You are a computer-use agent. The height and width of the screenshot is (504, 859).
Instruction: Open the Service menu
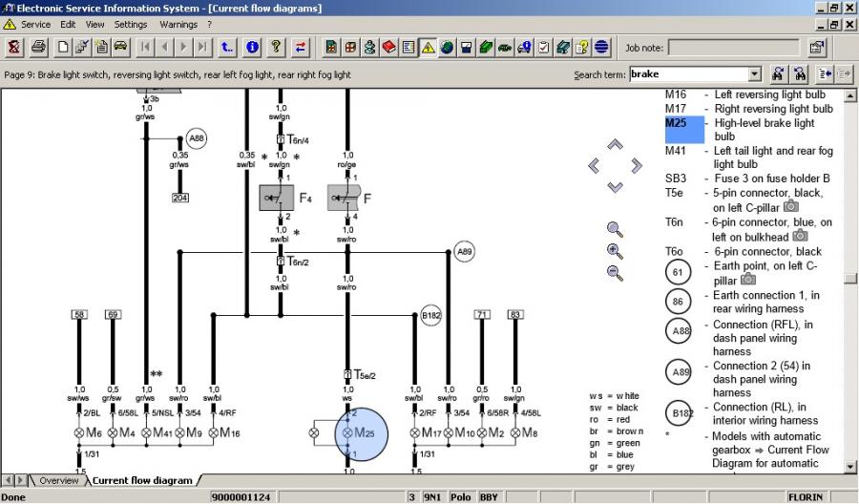[x=35, y=24]
